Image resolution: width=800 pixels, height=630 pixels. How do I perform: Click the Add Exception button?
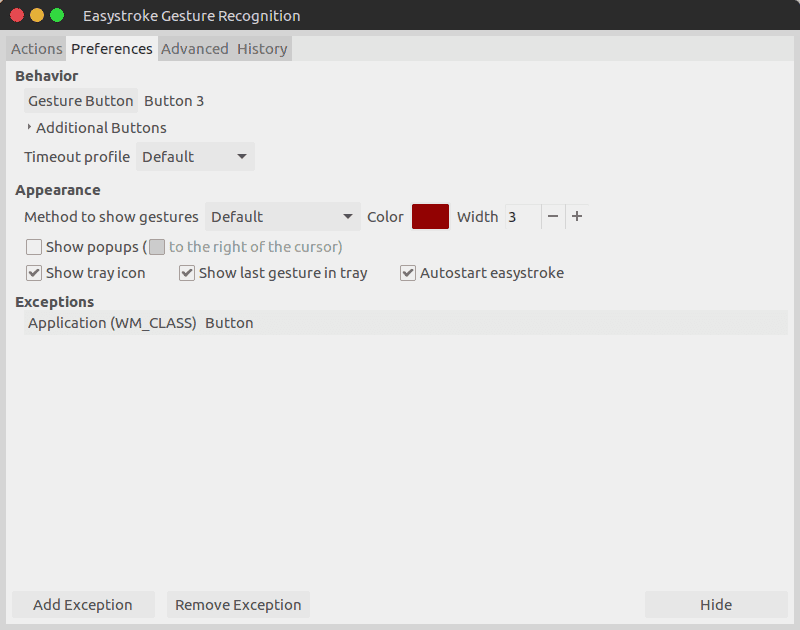tap(83, 604)
